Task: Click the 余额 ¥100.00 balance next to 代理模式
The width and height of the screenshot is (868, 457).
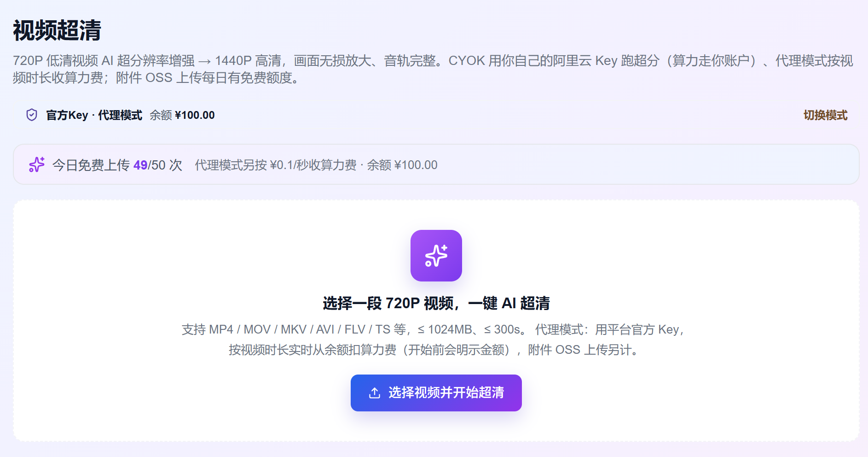Action: (182, 115)
